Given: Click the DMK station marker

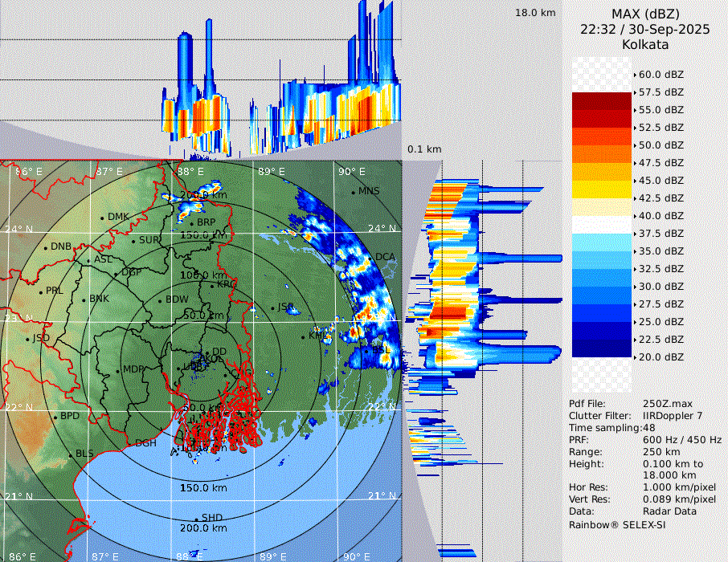Looking at the screenshot, I should coord(103,217).
